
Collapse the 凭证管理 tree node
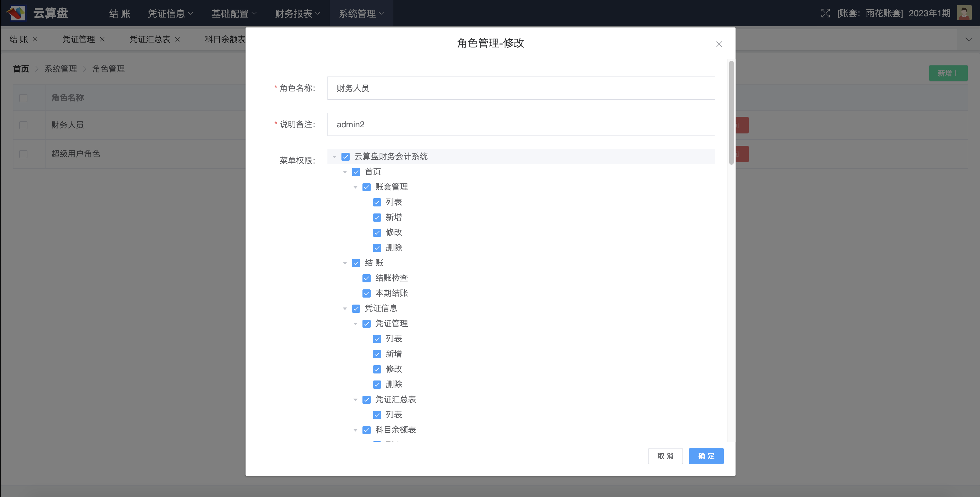(x=355, y=324)
